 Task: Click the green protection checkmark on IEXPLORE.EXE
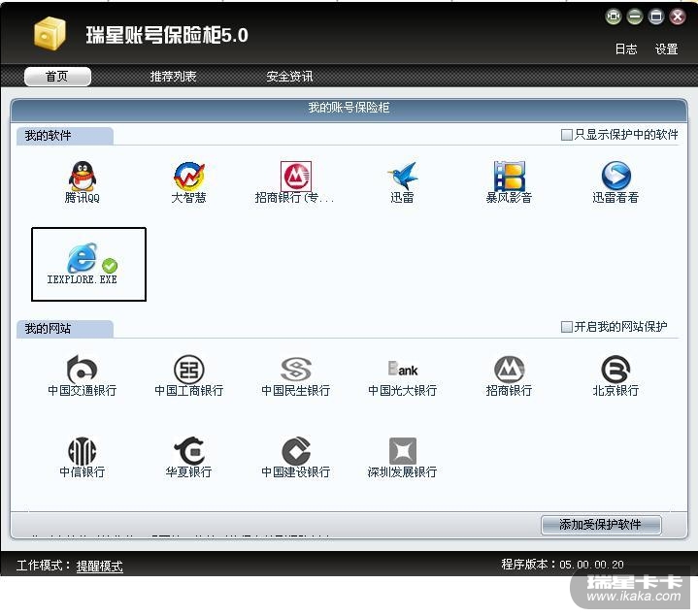click(110, 266)
